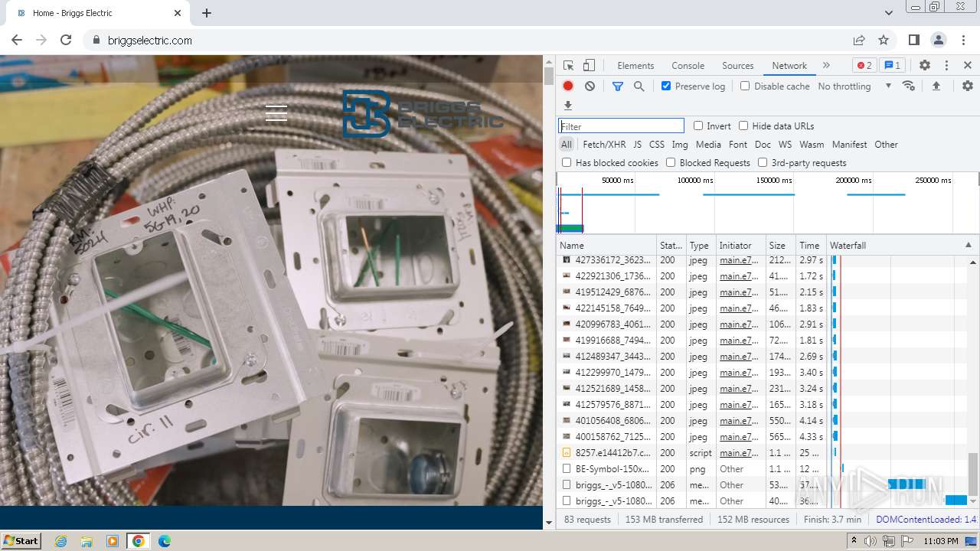Switch to the Elements tab

click(x=635, y=66)
